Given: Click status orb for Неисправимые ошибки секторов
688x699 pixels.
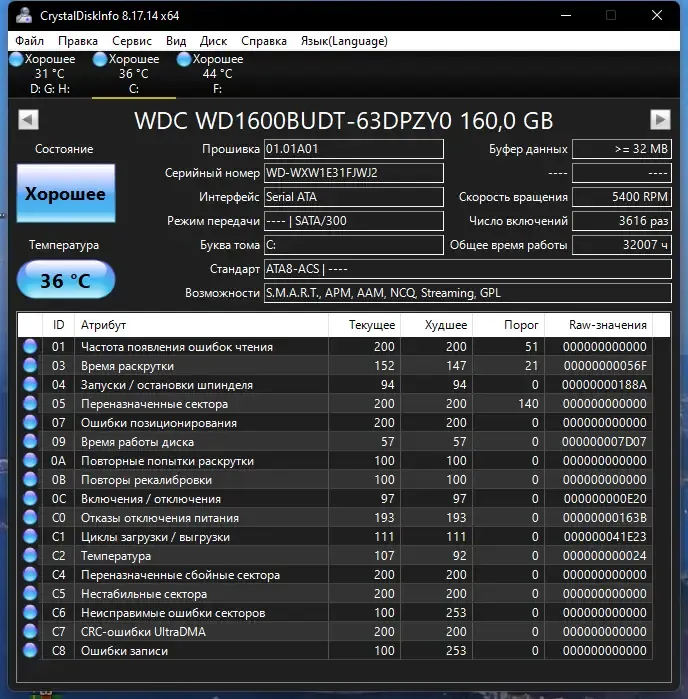Looking at the screenshot, I should coord(30,613).
